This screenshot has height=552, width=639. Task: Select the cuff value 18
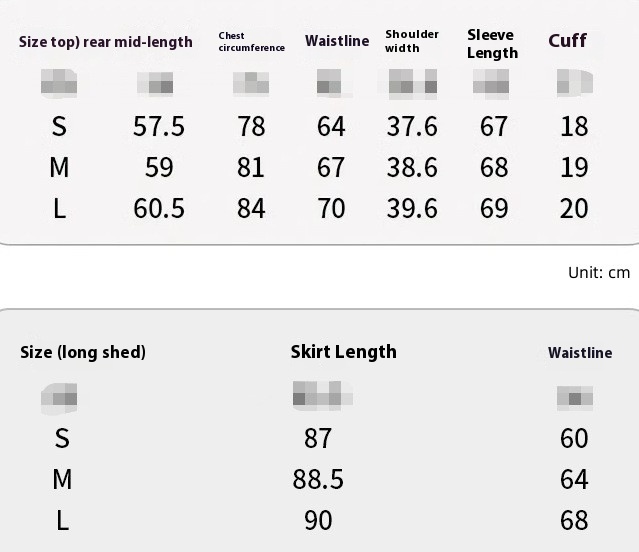(x=574, y=126)
